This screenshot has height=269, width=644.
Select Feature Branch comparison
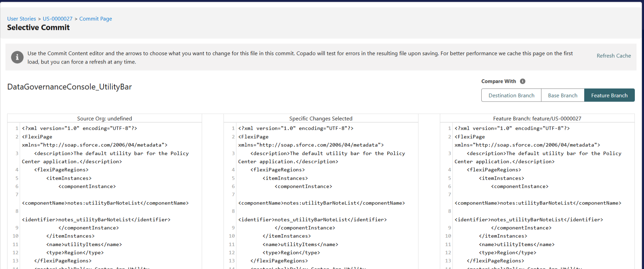coord(609,95)
